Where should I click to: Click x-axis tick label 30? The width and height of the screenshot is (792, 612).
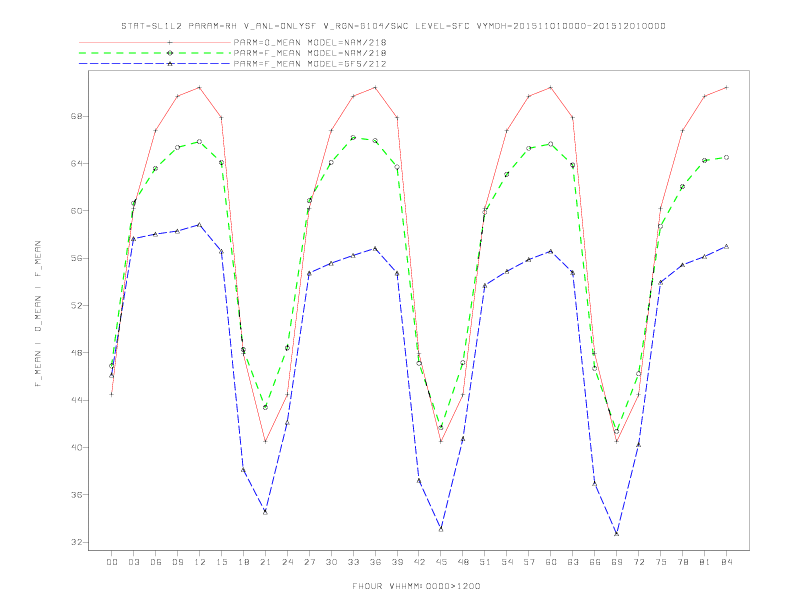coord(331,562)
